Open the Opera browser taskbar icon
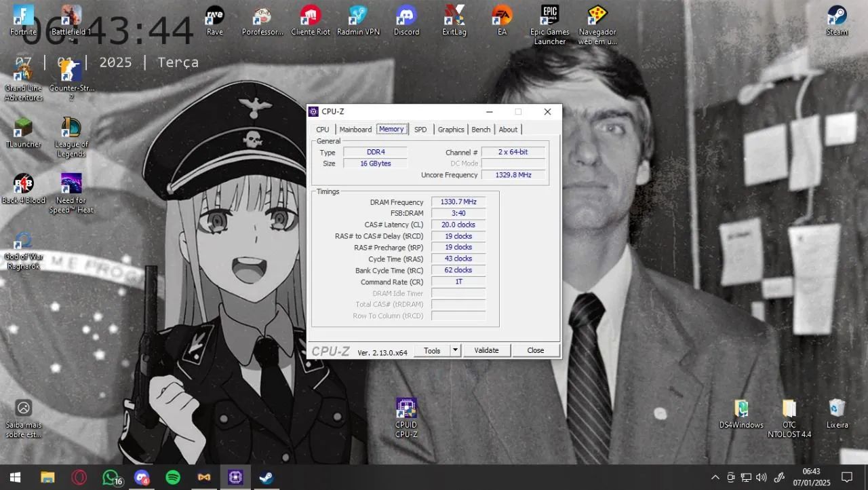The height and width of the screenshot is (490, 868). [79, 477]
